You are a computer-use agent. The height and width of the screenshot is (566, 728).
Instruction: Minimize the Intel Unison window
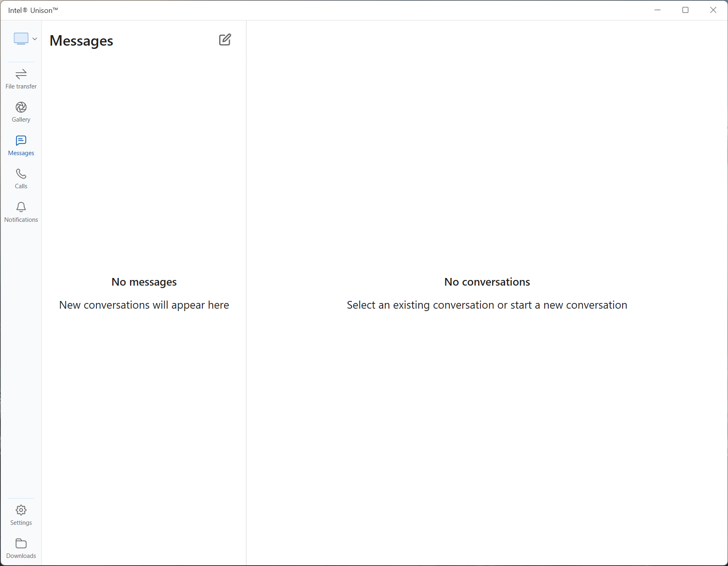(x=657, y=10)
